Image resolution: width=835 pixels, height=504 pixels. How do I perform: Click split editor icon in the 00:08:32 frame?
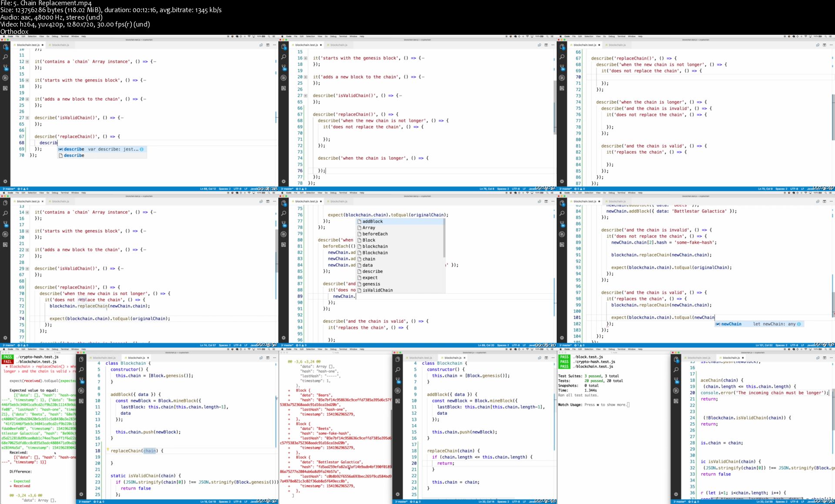(x=267, y=358)
